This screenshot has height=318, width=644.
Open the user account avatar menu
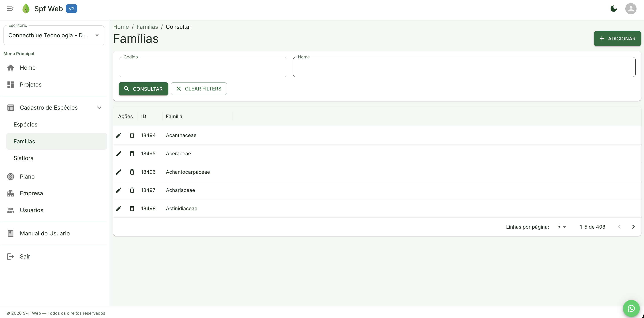tap(631, 9)
